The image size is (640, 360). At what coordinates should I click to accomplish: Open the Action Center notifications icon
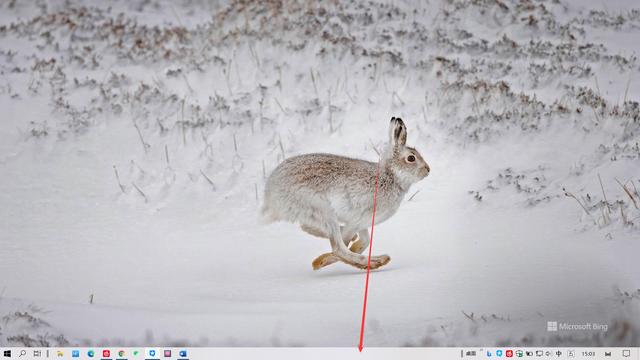[627, 353]
